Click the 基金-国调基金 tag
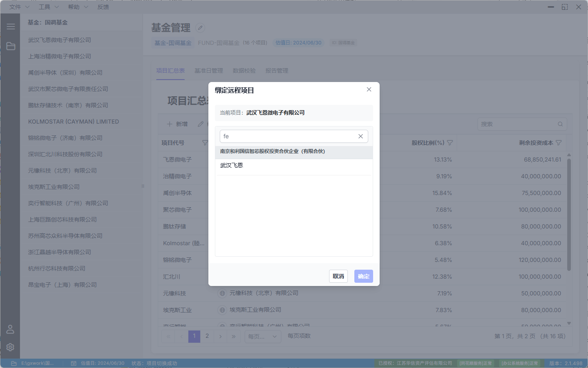This screenshot has width=588, height=368. [x=173, y=43]
